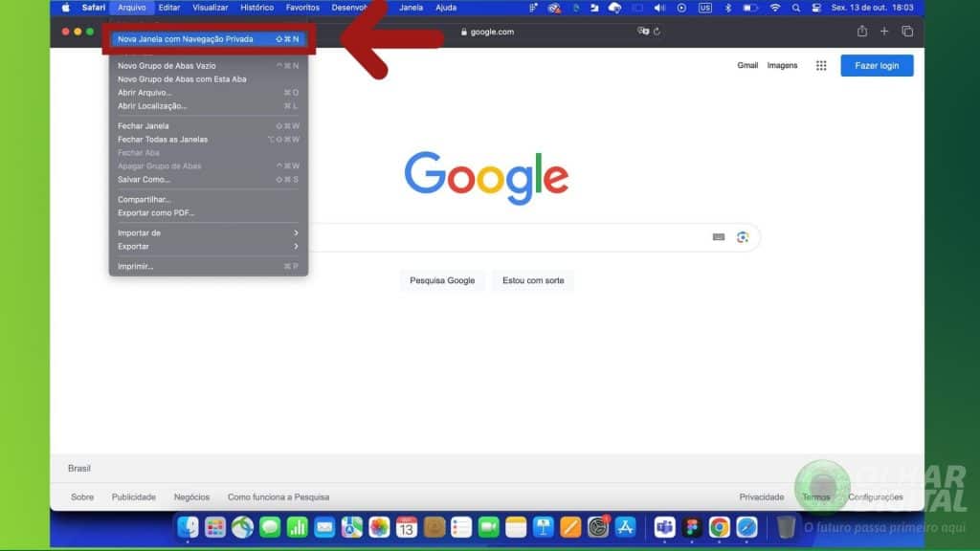
Task: Select Salvar Como menu entry
Action: point(208,179)
